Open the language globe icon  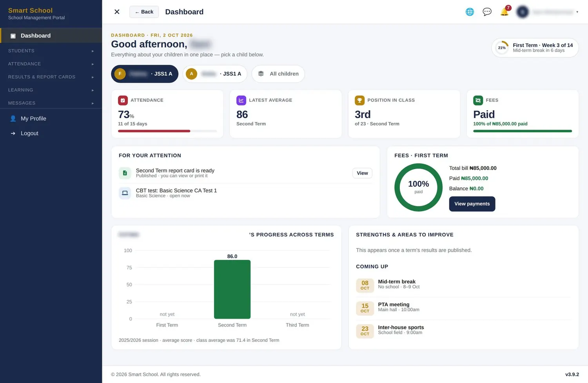470,12
